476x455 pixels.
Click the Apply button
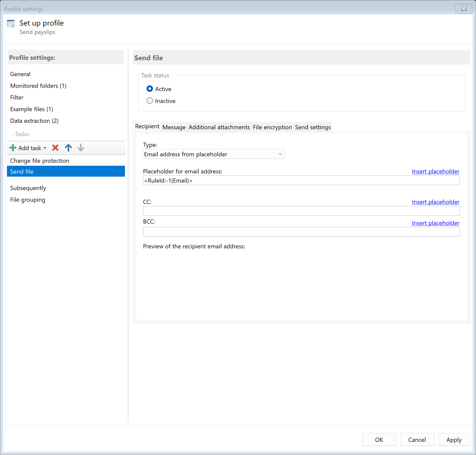[454, 439]
